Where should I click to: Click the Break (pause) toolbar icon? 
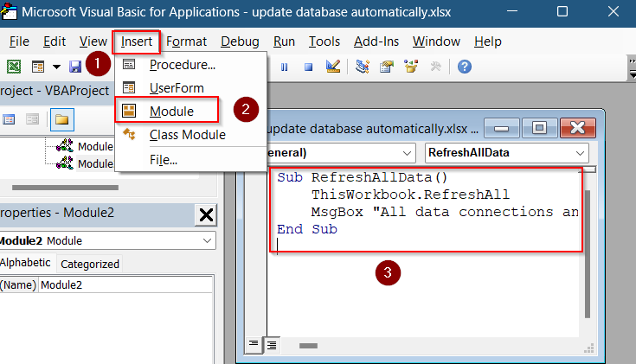pos(285,67)
